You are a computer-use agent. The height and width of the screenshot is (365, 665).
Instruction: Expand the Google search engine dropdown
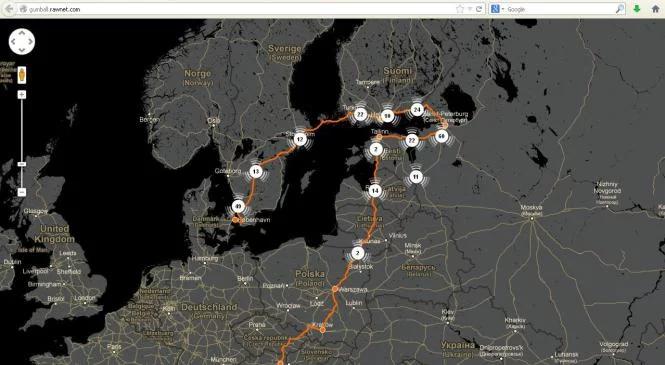click(x=497, y=9)
